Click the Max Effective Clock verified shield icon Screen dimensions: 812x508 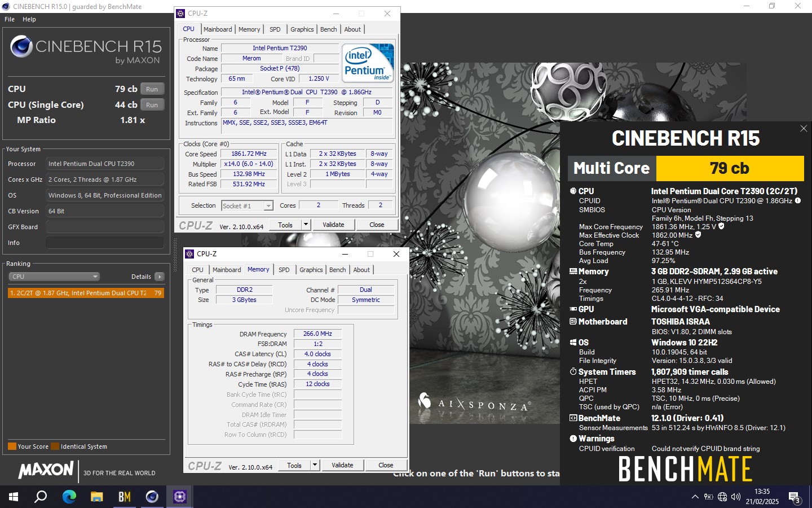[698, 235]
